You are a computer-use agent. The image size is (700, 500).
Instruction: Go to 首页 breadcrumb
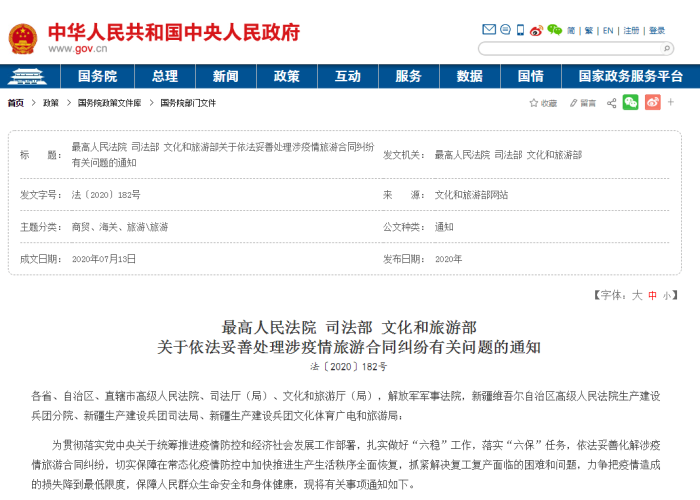(x=16, y=103)
